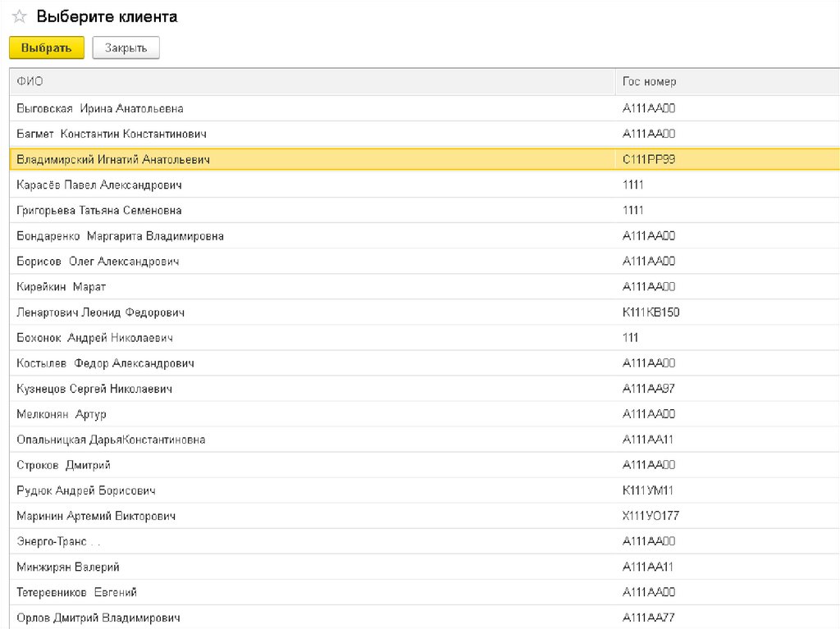Click the X111YO177 plate number cell
The image size is (840, 629).
(651, 516)
